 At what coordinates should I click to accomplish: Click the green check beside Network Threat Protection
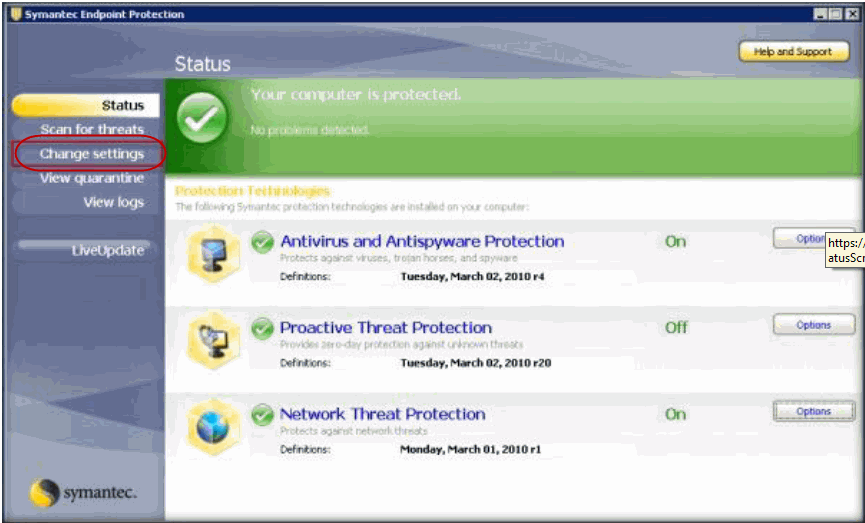tap(262, 414)
